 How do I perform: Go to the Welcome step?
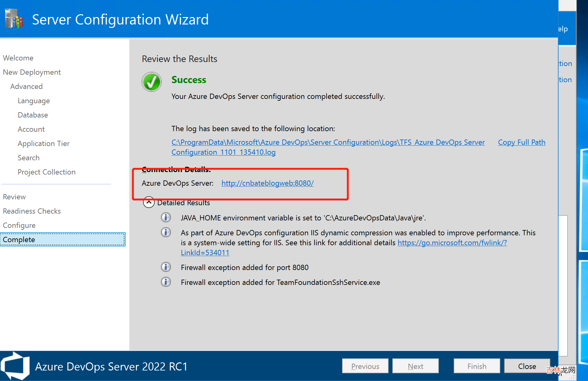(x=18, y=58)
